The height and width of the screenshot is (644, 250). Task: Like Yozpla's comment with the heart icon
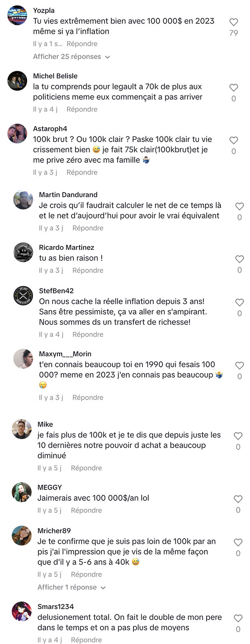click(x=234, y=22)
